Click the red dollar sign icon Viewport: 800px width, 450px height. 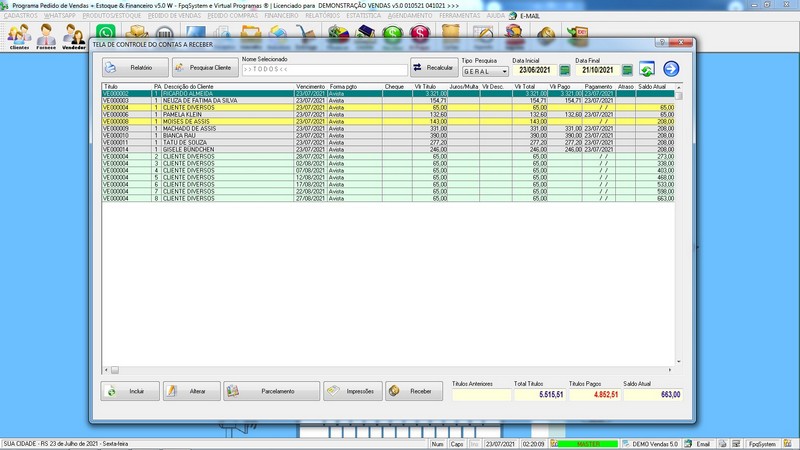click(420, 33)
